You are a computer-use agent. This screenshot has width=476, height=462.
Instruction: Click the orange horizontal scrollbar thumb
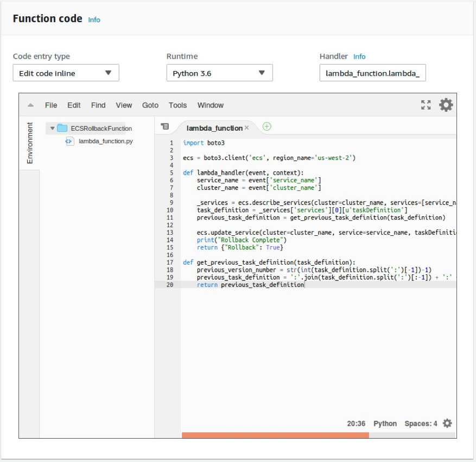pyautogui.click(x=275, y=435)
